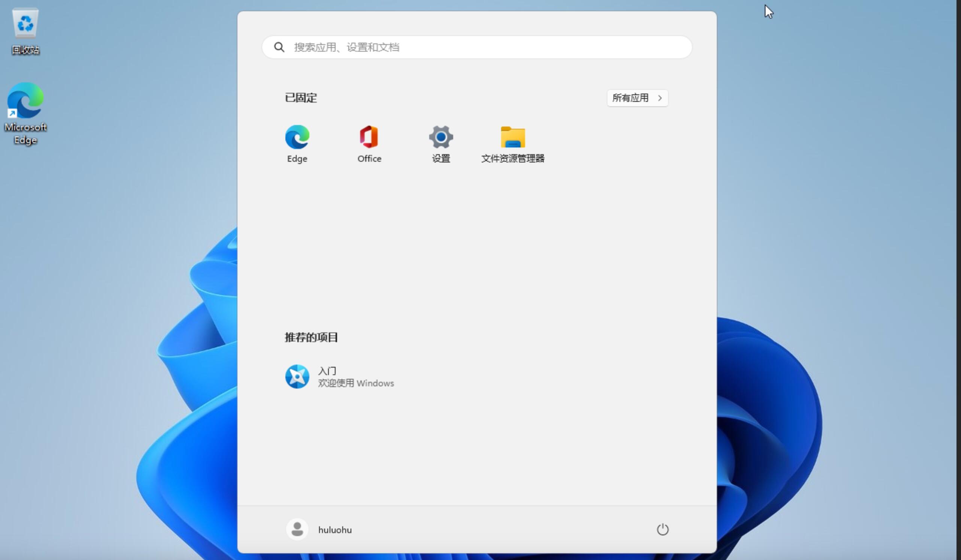The width and height of the screenshot is (961, 560).
Task: Click the 入门 title text
Action: click(327, 371)
